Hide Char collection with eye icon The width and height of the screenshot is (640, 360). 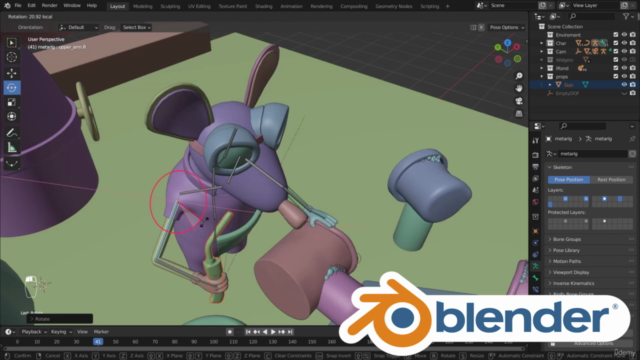click(x=624, y=43)
